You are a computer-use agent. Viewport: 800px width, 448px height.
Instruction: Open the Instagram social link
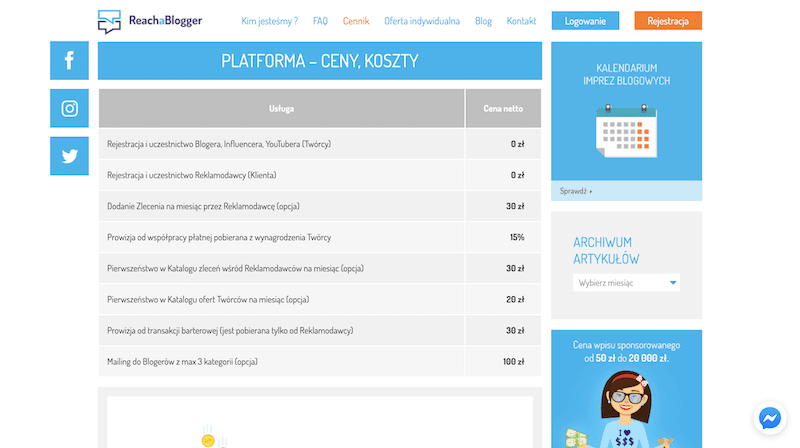(69, 109)
